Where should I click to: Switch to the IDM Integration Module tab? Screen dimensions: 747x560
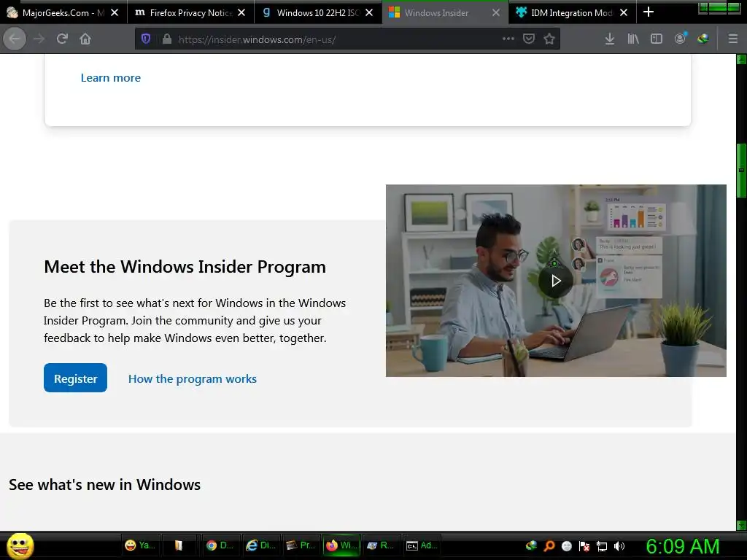click(x=572, y=12)
